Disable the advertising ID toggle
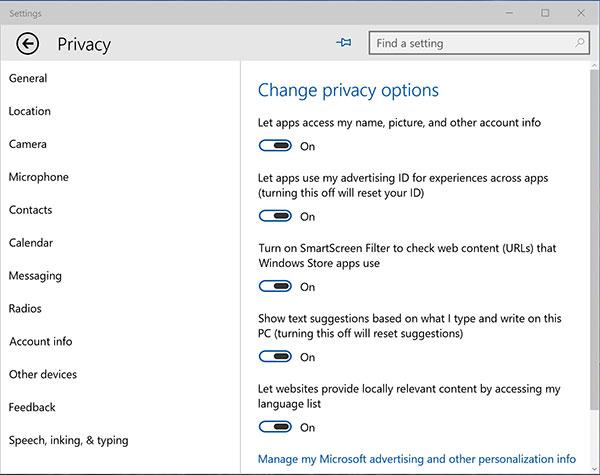 (275, 216)
